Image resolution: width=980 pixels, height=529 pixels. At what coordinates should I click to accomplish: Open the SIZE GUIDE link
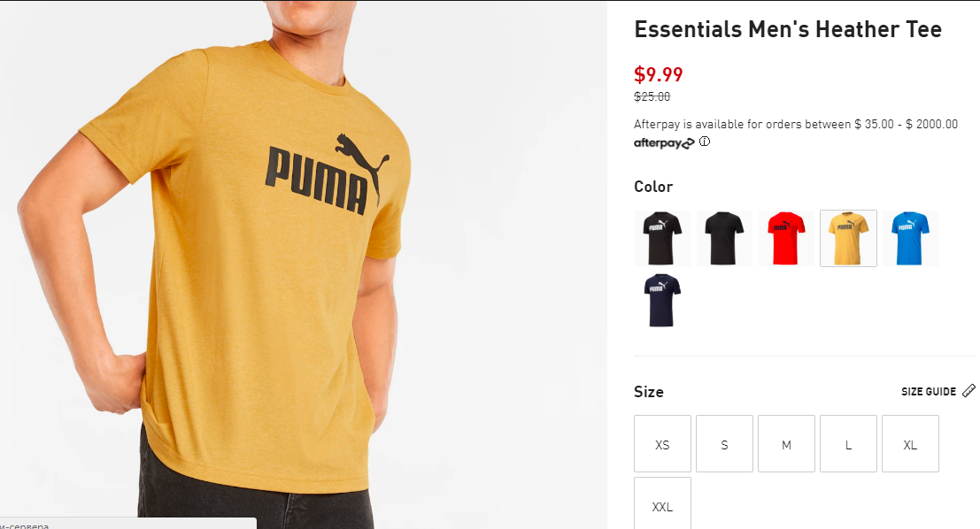click(x=928, y=392)
